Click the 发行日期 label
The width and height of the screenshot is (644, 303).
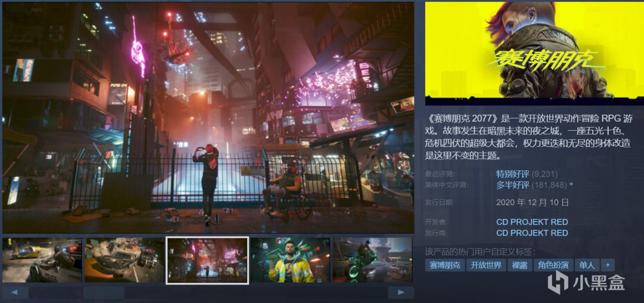(439, 203)
